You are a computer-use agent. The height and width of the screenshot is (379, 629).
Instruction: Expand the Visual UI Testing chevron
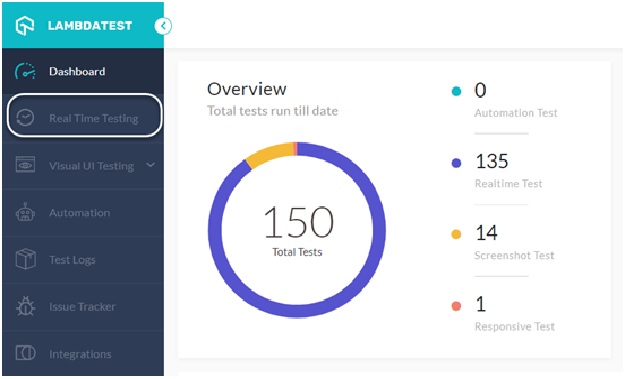[150, 165]
